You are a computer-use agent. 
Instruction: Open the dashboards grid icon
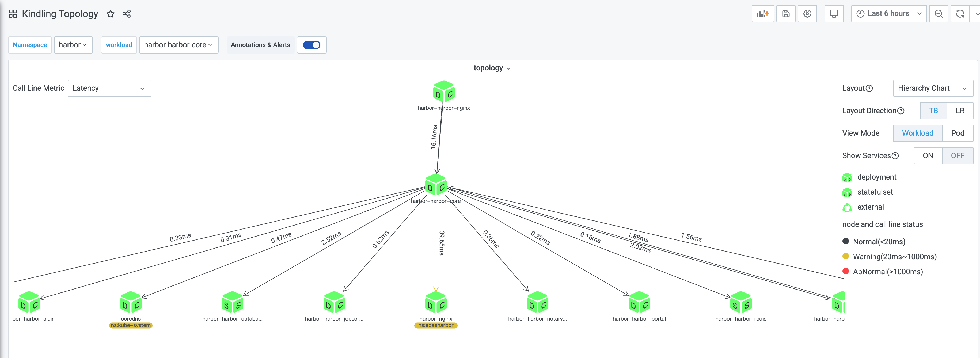[x=13, y=14]
